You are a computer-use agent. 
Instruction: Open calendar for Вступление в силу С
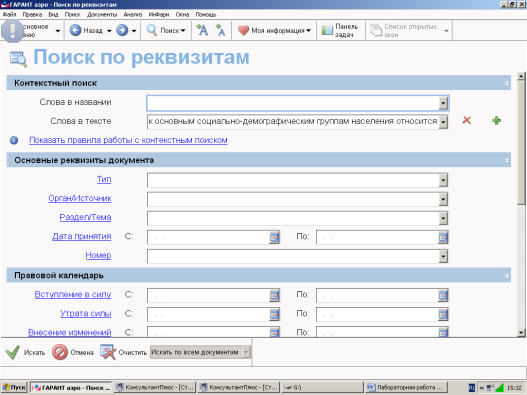click(274, 295)
